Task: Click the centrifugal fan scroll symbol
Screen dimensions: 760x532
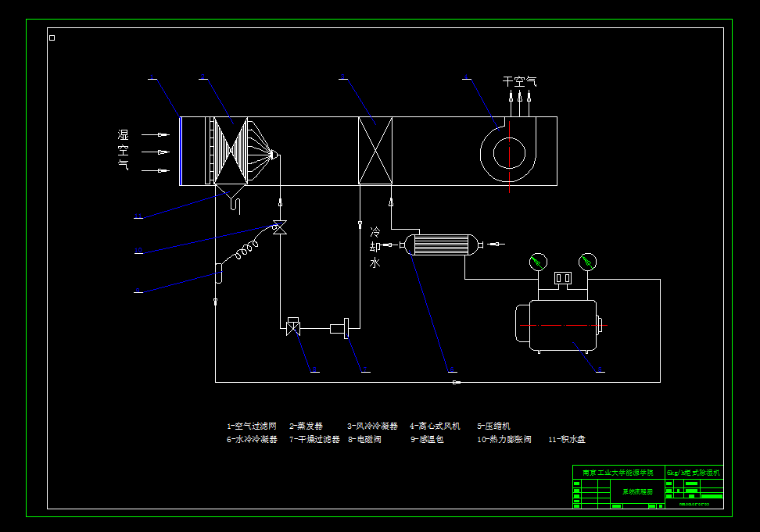Action: pyautogui.click(x=508, y=150)
